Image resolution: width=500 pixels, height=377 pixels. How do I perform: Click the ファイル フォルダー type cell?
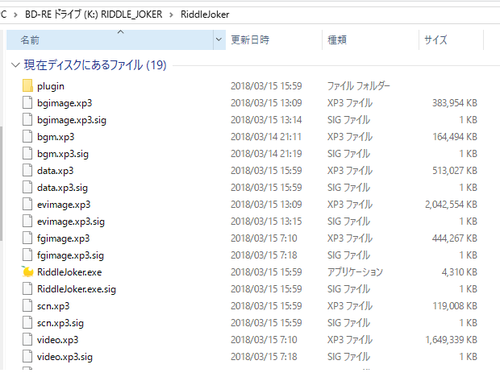[x=358, y=86]
